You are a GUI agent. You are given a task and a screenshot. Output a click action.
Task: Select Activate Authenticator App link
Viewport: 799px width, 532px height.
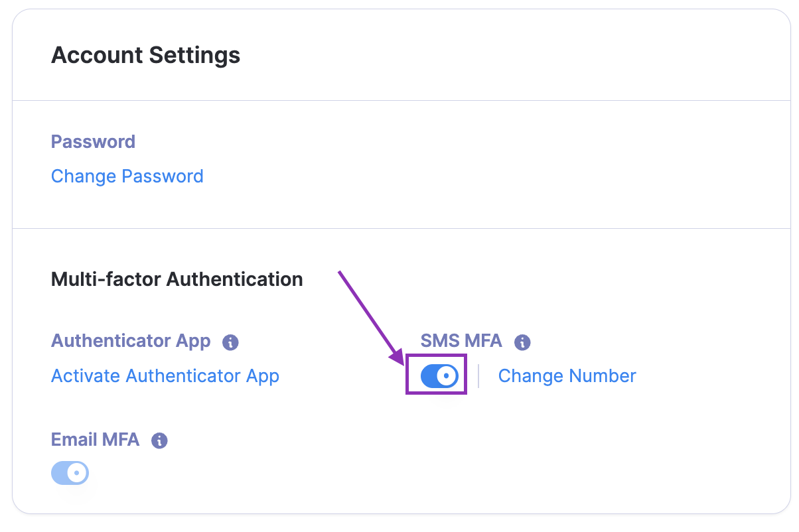tap(165, 376)
